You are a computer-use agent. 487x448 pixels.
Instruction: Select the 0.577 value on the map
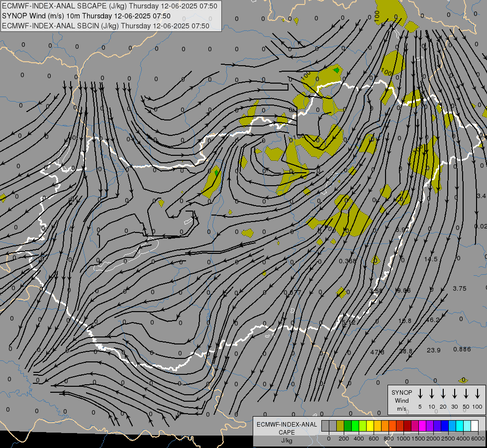pos(292,293)
